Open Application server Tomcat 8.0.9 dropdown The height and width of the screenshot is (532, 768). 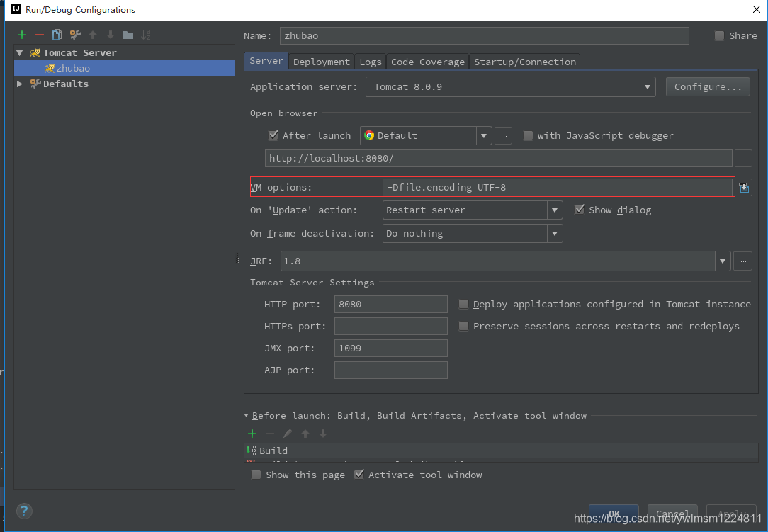(x=648, y=87)
